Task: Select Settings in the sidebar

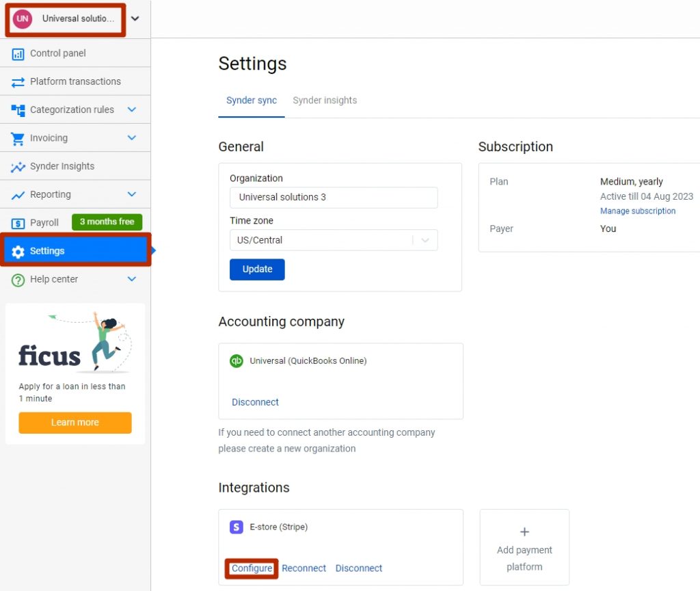Action: (x=75, y=250)
